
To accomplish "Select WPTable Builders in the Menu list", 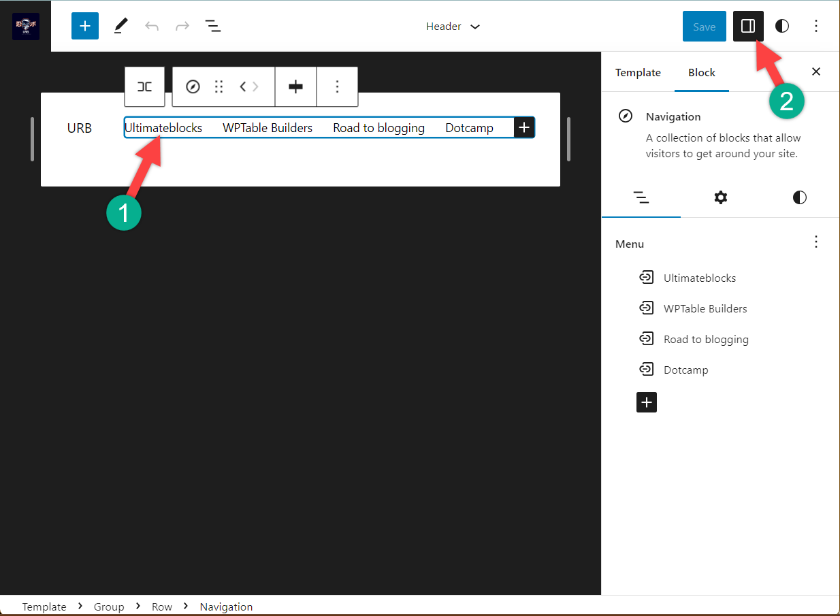I will (x=705, y=308).
